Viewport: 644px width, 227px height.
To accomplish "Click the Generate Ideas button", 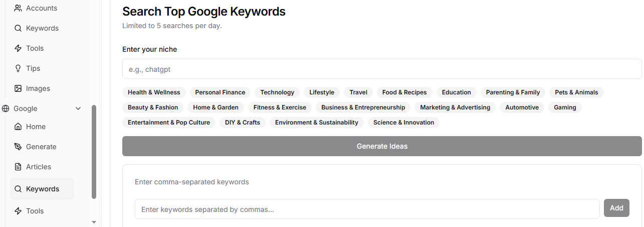I will click(x=382, y=146).
